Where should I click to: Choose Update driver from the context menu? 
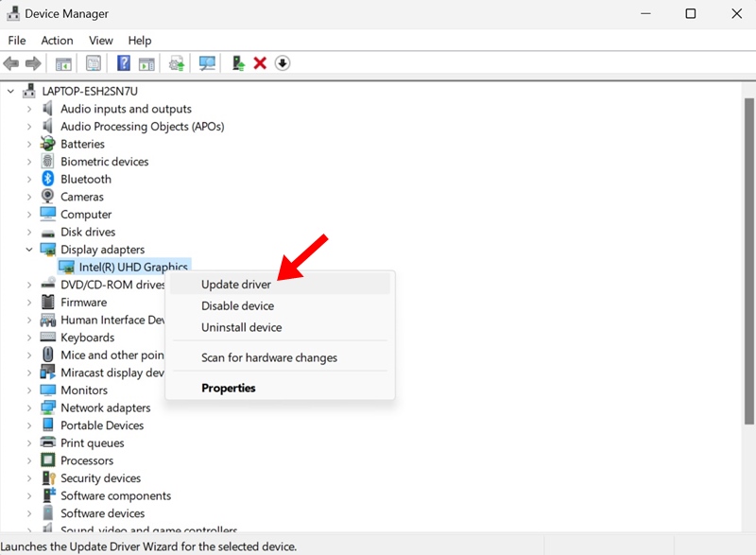(x=236, y=285)
